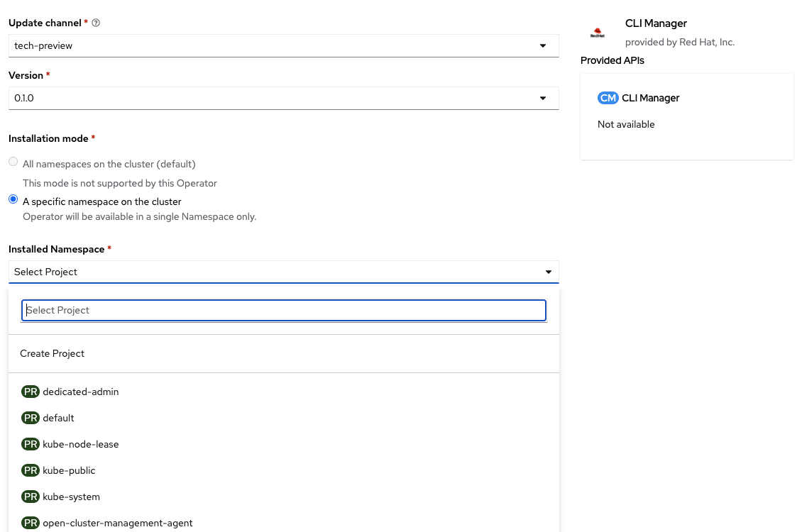Click the PR badge beside default
Viewport: 802px width, 532px height.
31,418
